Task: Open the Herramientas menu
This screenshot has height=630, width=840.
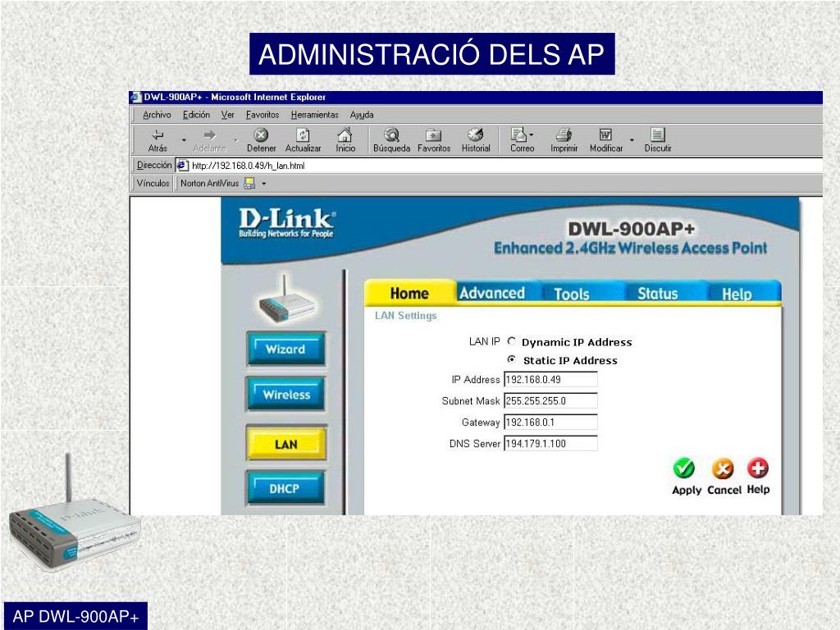Action: [x=314, y=115]
